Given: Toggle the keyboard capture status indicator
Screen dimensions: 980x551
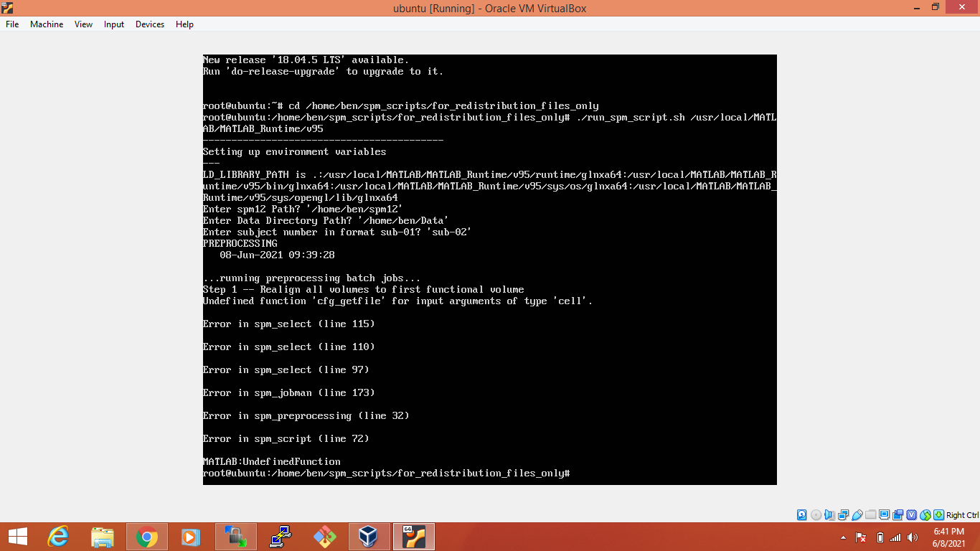Looking at the screenshot, I should [938, 514].
